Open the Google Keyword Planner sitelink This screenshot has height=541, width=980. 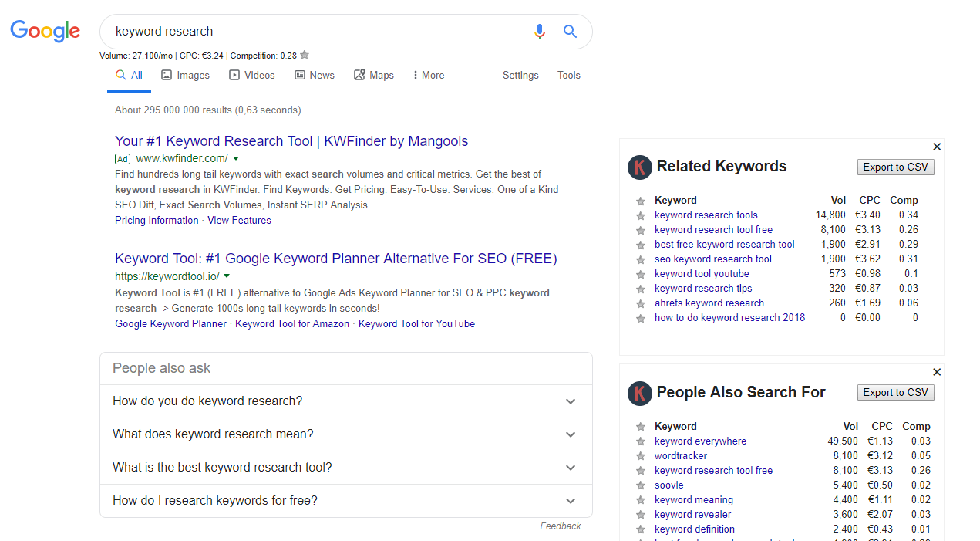(171, 324)
